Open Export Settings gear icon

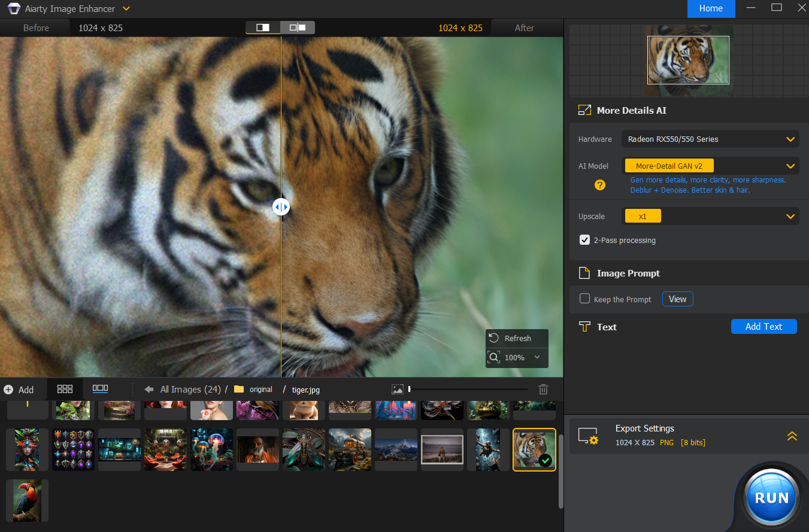pyautogui.click(x=589, y=434)
